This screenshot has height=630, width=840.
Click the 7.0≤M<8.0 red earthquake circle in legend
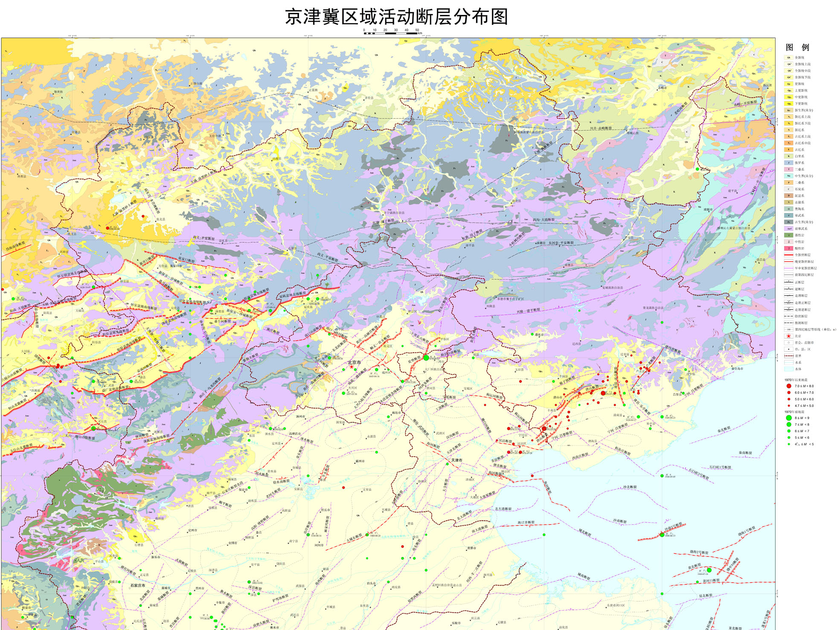[x=789, y=386]
